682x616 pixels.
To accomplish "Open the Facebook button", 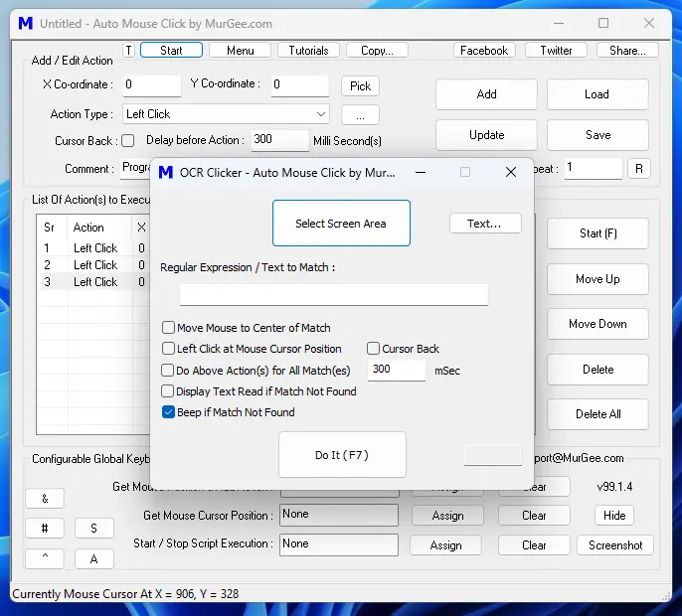I will coord(484,50).
